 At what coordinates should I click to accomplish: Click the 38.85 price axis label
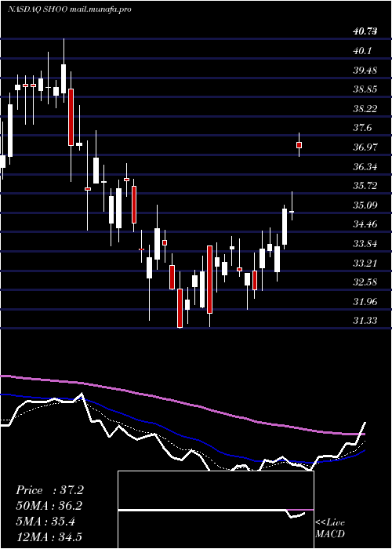[x=365, y=89]
